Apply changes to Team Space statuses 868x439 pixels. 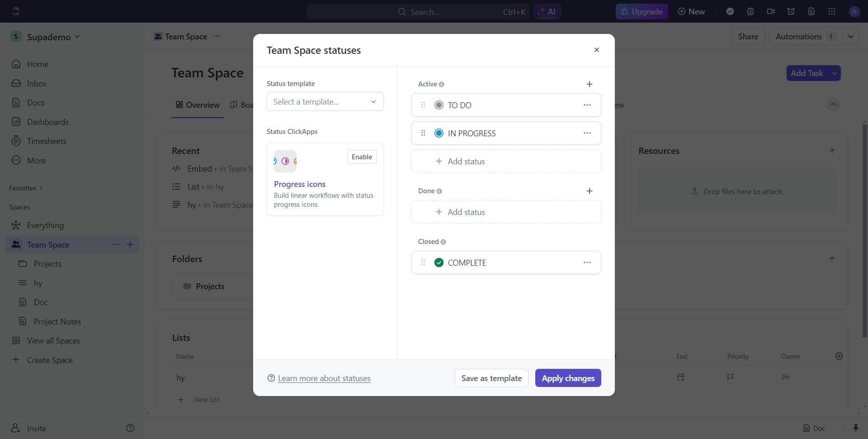(568, 377)
